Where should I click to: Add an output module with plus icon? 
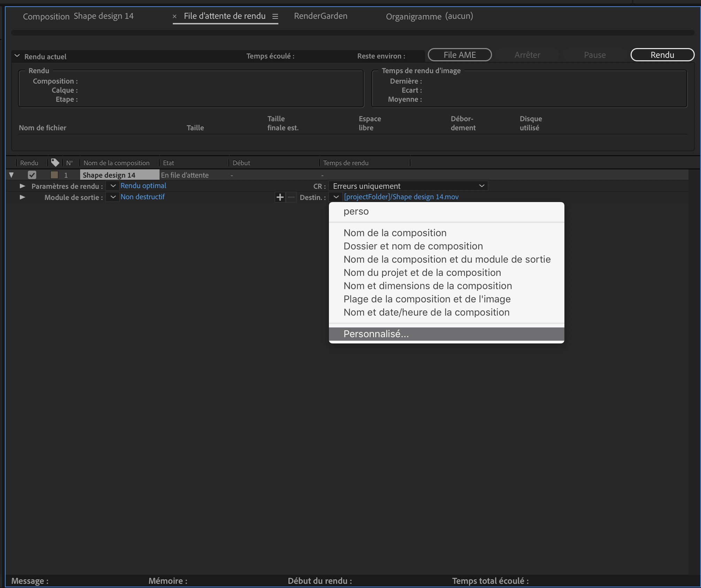click(280, 197)
